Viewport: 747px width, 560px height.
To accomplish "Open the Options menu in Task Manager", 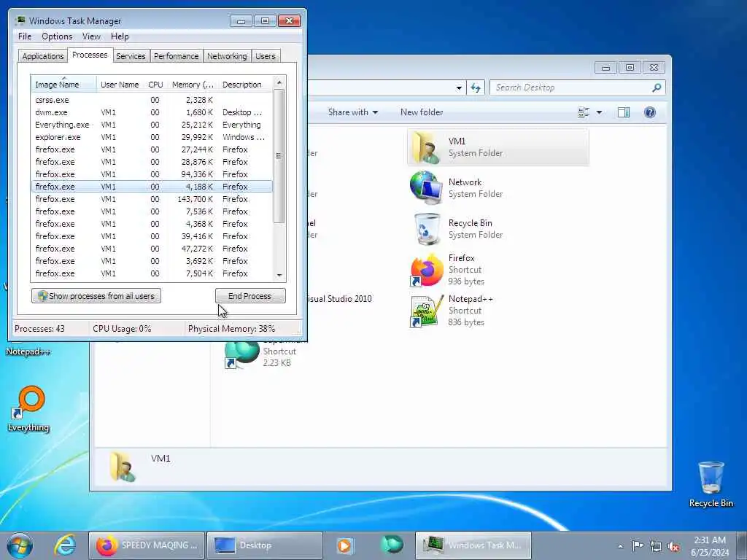I will click(57, 36).
